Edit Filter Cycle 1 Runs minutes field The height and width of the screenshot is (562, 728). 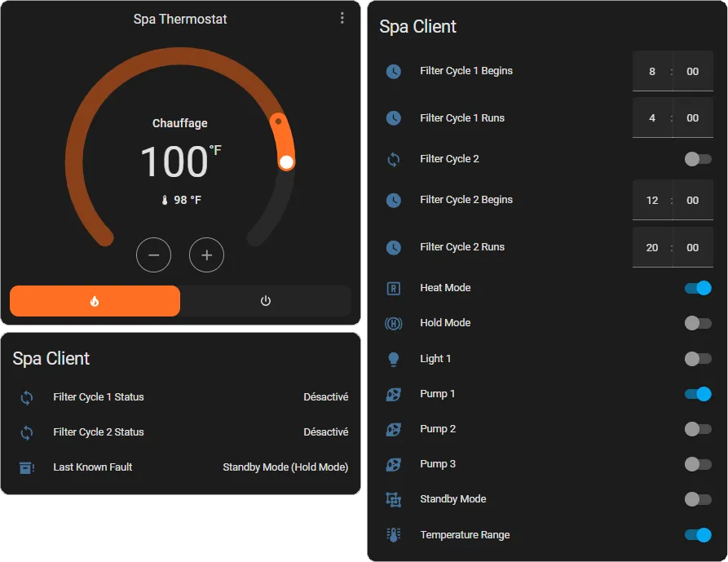693,118
